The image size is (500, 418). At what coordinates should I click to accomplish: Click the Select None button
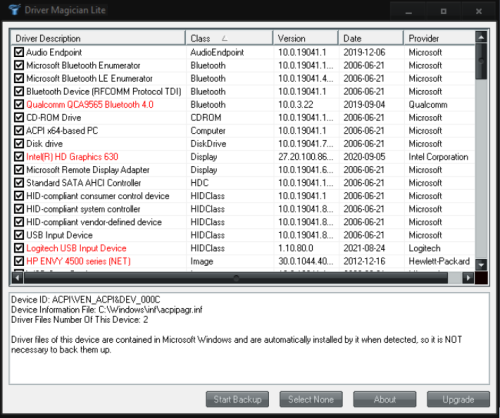coord(311,399)
